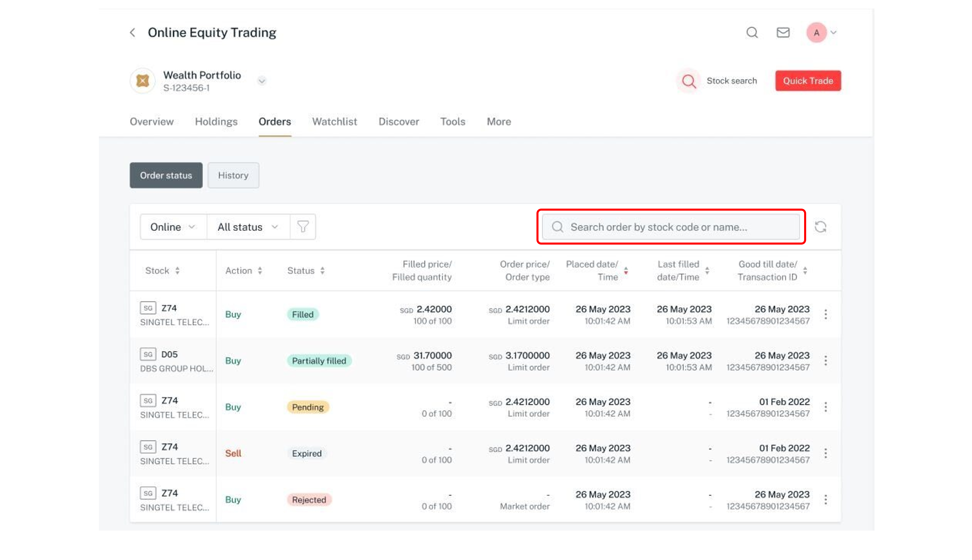The width and height of the screenshot is (972, 560).
Task: Open the Stock search link
Action: 731,81
